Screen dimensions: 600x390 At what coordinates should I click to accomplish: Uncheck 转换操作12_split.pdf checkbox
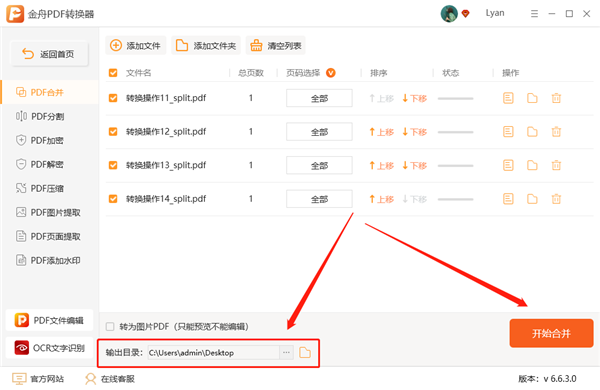coord(113,132)
